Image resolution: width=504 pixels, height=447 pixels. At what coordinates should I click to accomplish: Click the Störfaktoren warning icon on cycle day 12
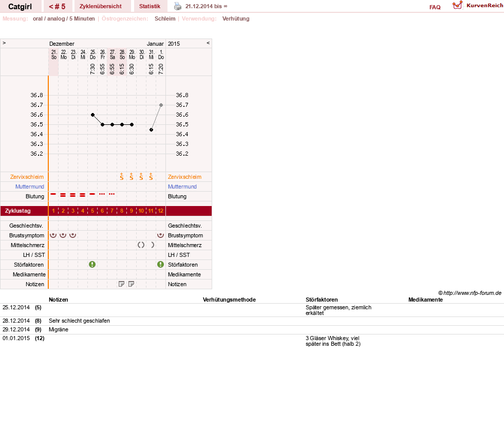160,265
